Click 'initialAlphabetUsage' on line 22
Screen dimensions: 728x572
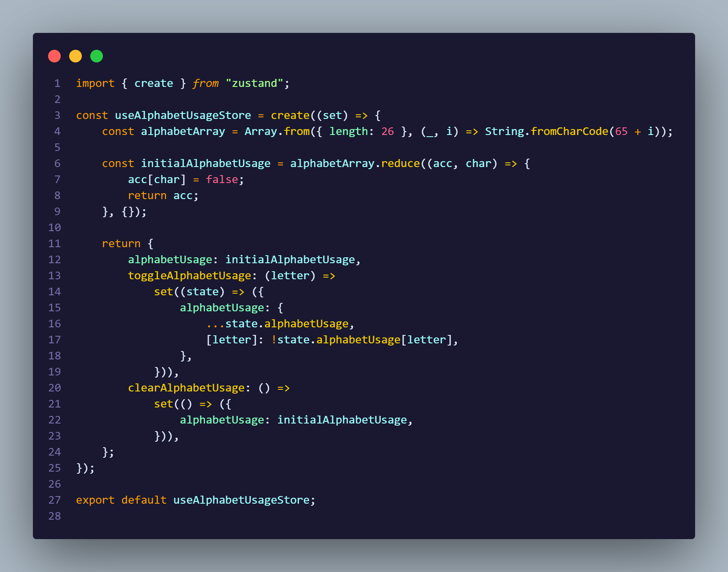pyautogui.click(x=342, y=420)
